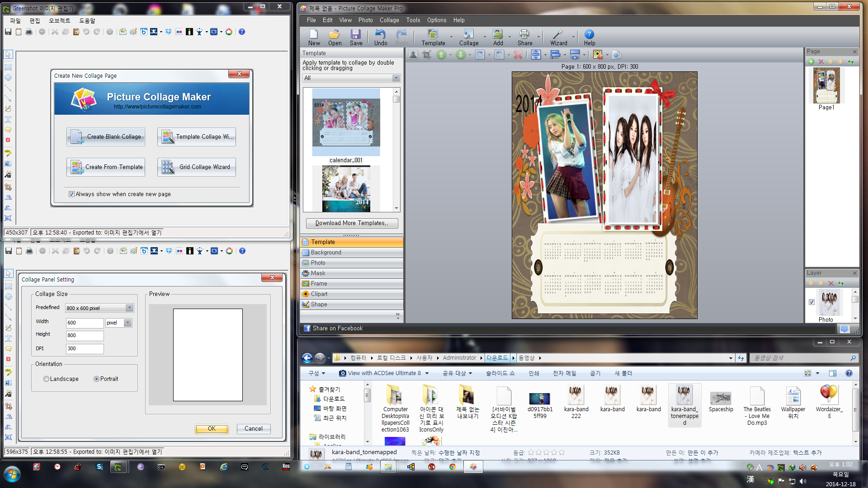Click the portrait photo icon in the edit toolbar
Screen dimensions: 868x488
pos(413,55)
